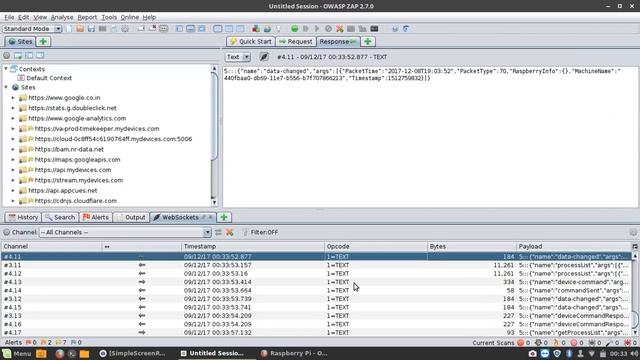Screen dimensions: 640x360
Task: Open Session Properties from toolbar
Action: (114, 29)
